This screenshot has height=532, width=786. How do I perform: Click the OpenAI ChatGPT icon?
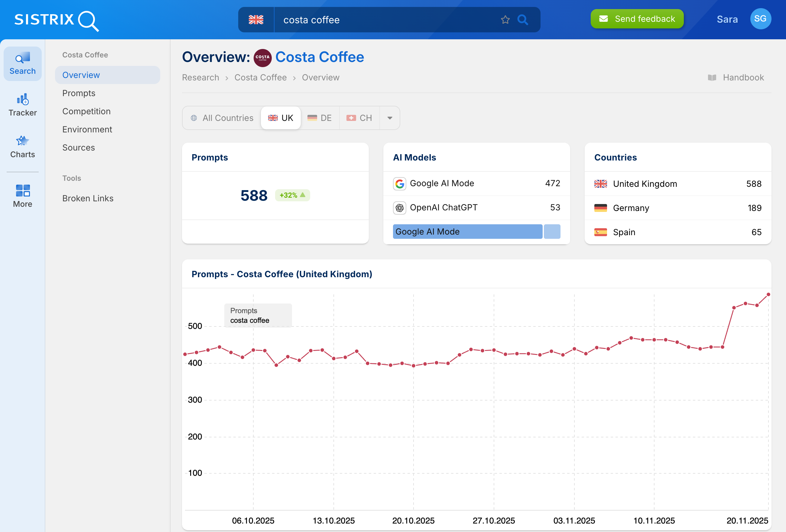tap(399, 208)
